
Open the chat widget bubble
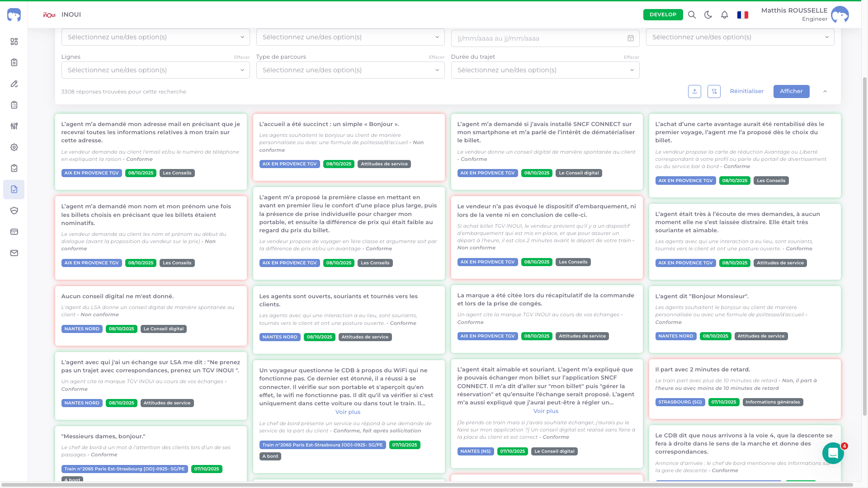tap(833, 453)
